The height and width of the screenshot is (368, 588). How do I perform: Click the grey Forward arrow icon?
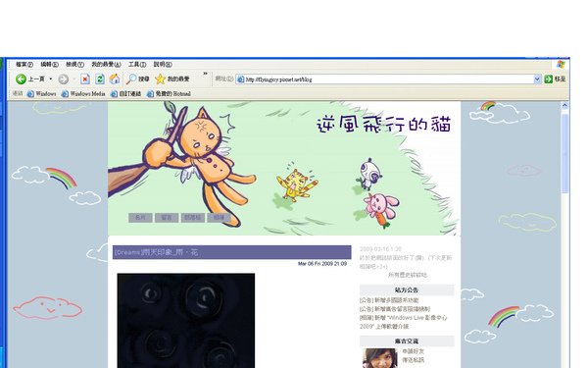[x=64, y=79]
